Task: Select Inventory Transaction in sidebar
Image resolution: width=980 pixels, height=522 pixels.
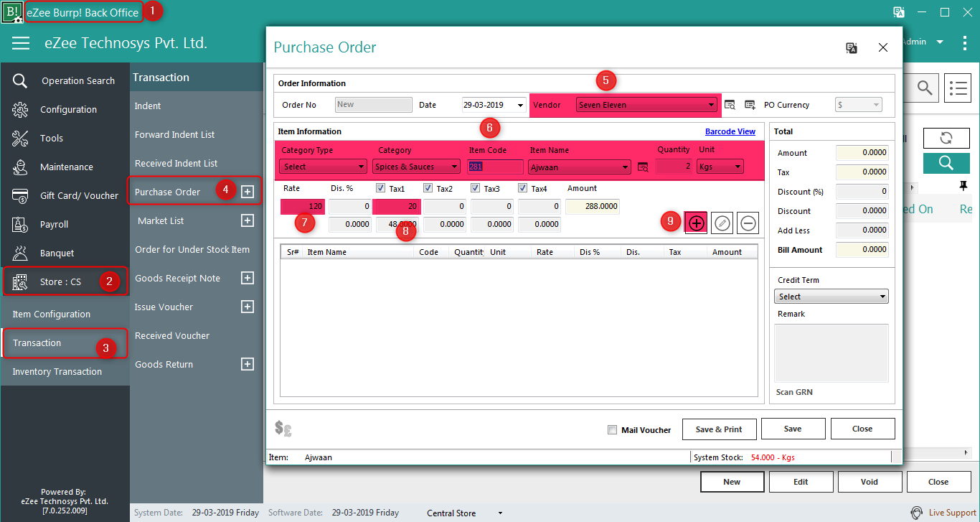Action: tap(57, 371)
